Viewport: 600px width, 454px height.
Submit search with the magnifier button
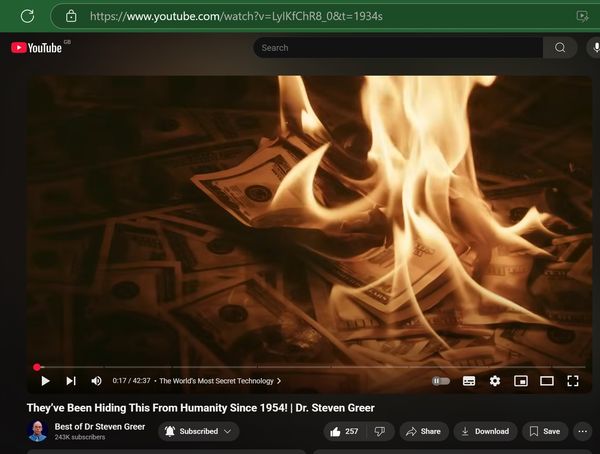(x=560, y=47)
